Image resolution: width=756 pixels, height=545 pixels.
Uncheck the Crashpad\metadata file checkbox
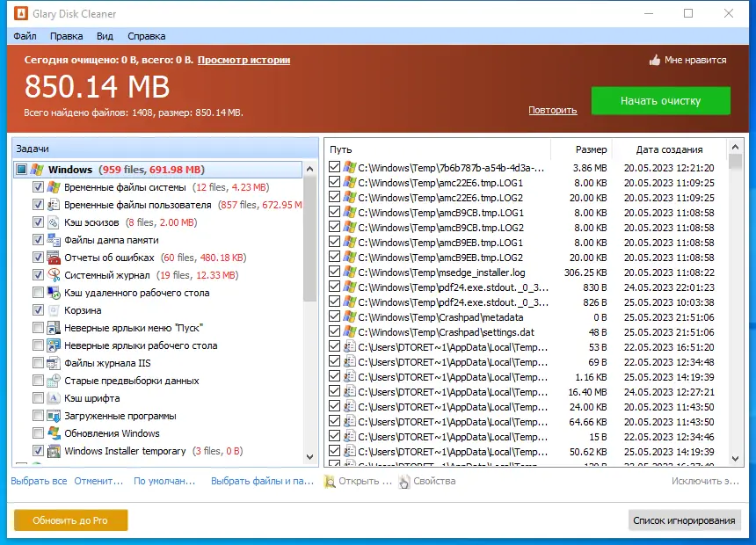tap(334, 316)
